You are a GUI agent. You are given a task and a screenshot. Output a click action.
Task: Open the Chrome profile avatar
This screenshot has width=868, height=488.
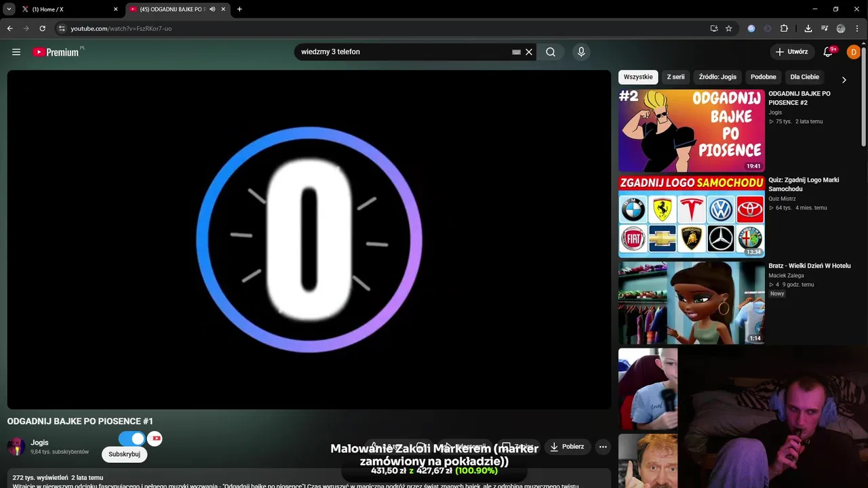pos(841,28)
